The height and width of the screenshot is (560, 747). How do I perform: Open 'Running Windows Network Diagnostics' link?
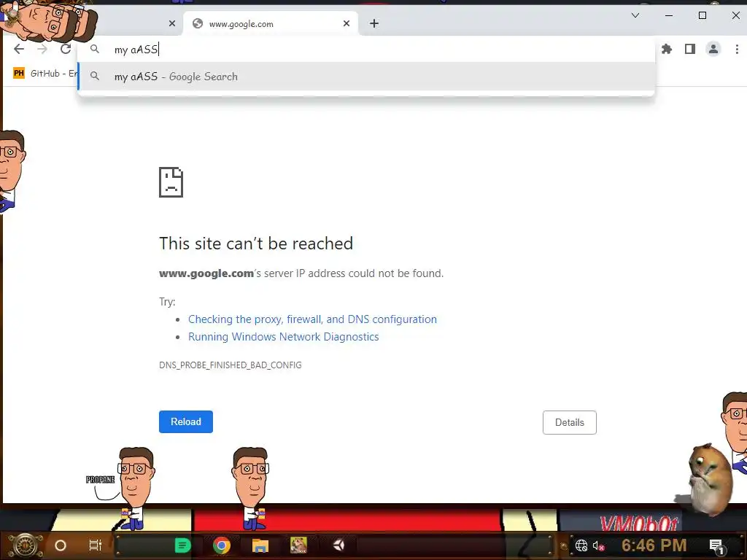(284, 337)
